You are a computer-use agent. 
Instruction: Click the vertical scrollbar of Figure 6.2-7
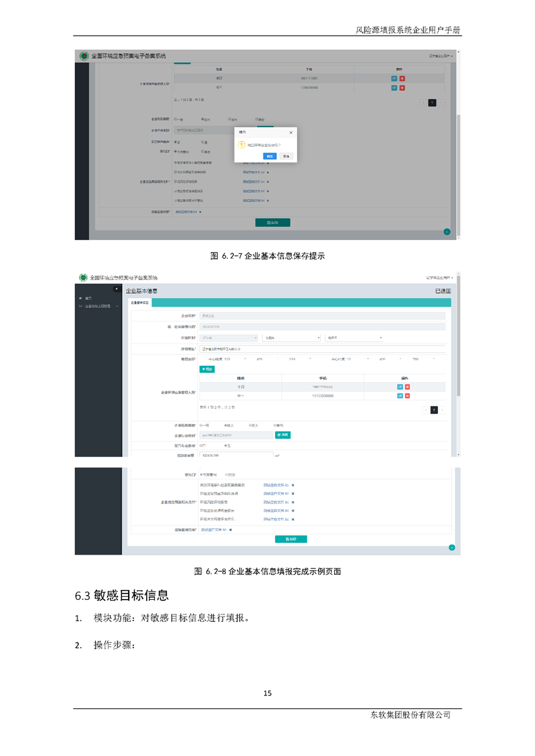[x=458, y=145]
